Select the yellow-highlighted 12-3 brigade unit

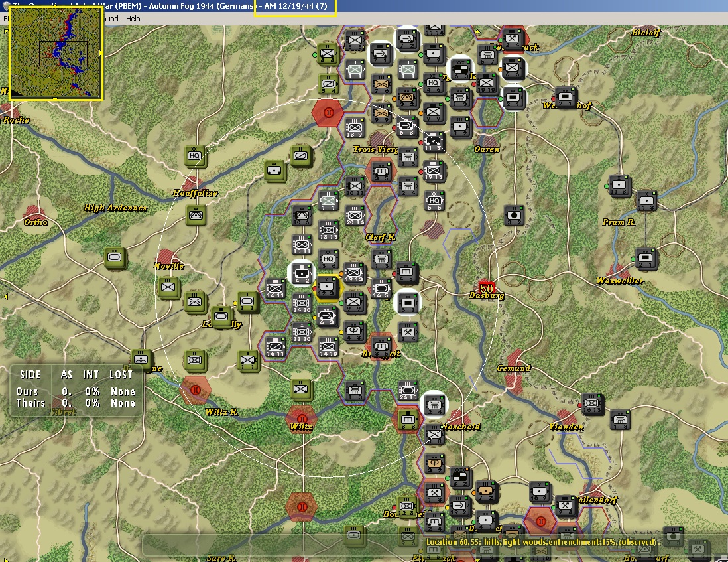click(x=328, y=287)
